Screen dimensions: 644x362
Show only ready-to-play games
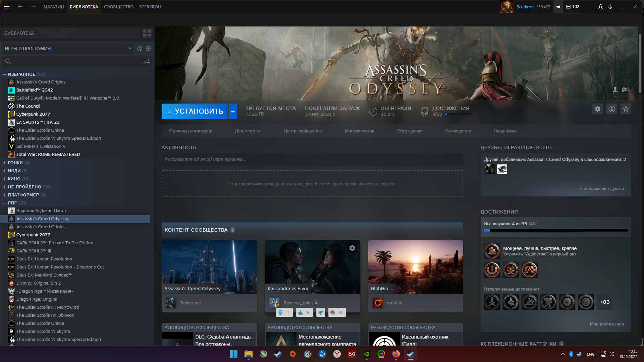pyautogui.click(x=148, y=49)
